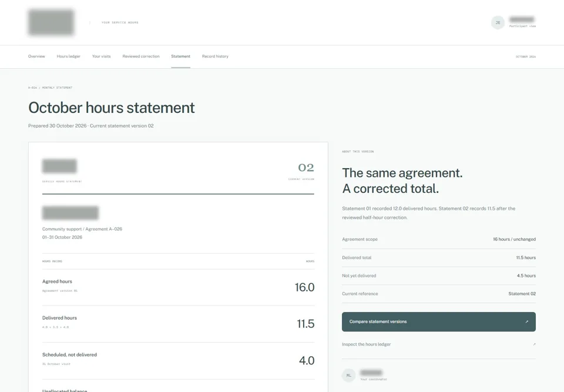Click the 31 October visit note
The width and height of the screenshot is (564, 392).
pos(56,364)
